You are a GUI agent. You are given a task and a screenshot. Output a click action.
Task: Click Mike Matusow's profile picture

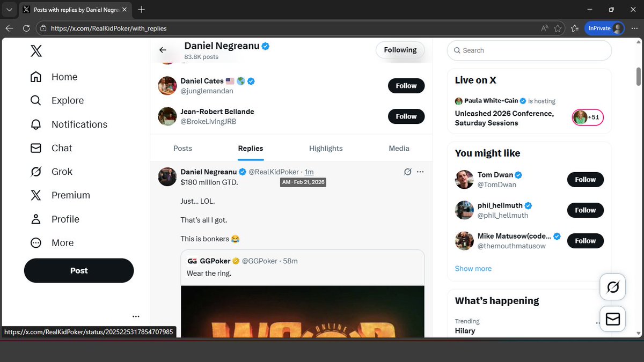(x=464, y=241)
